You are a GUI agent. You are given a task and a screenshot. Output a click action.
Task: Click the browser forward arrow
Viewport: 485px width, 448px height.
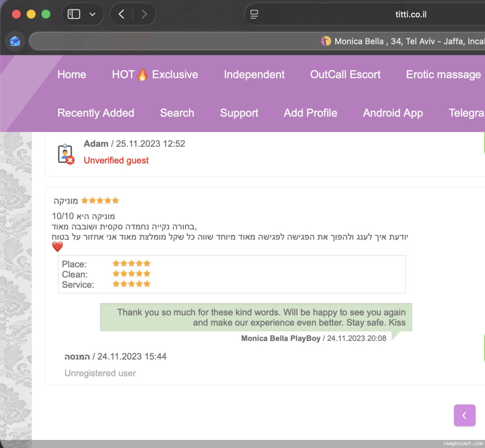point(144,14)
